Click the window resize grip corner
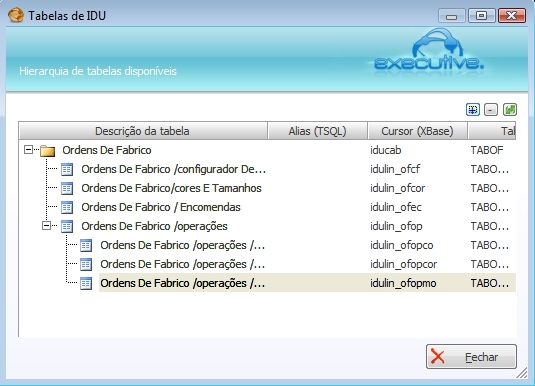The image size is (535, 386). click(522, 373)
